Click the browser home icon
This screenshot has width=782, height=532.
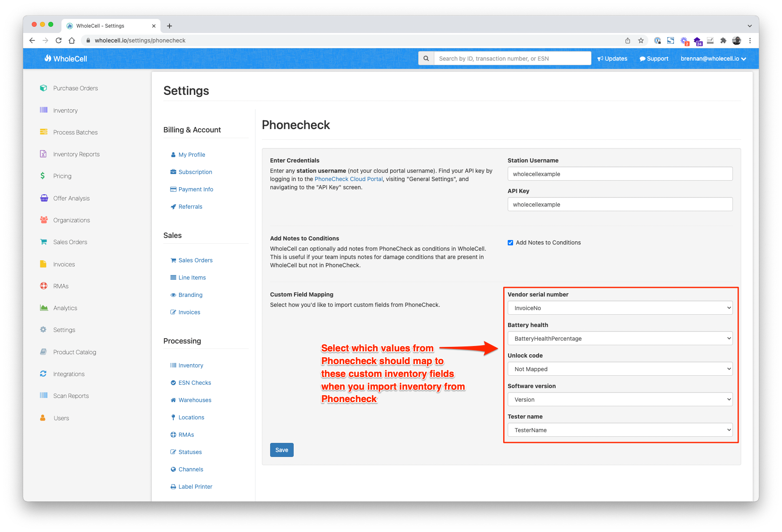(72, 40)
